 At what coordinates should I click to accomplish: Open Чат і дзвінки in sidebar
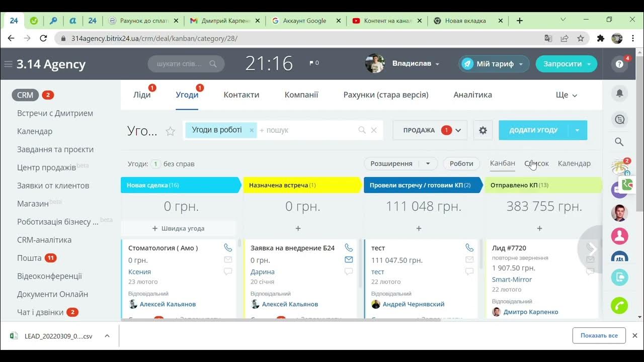pos(40,312)
